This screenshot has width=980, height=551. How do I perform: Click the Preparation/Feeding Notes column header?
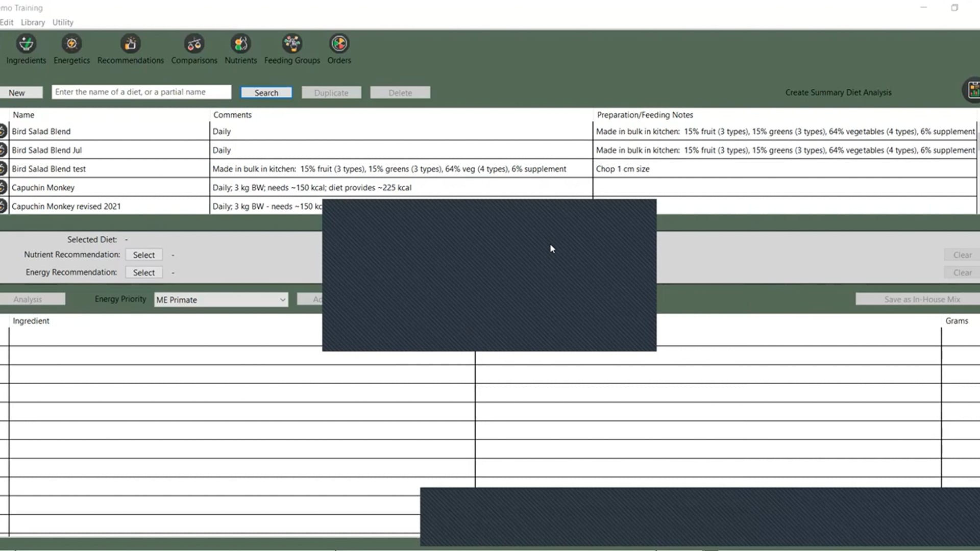pyautogui.click(x=645, y=115)
